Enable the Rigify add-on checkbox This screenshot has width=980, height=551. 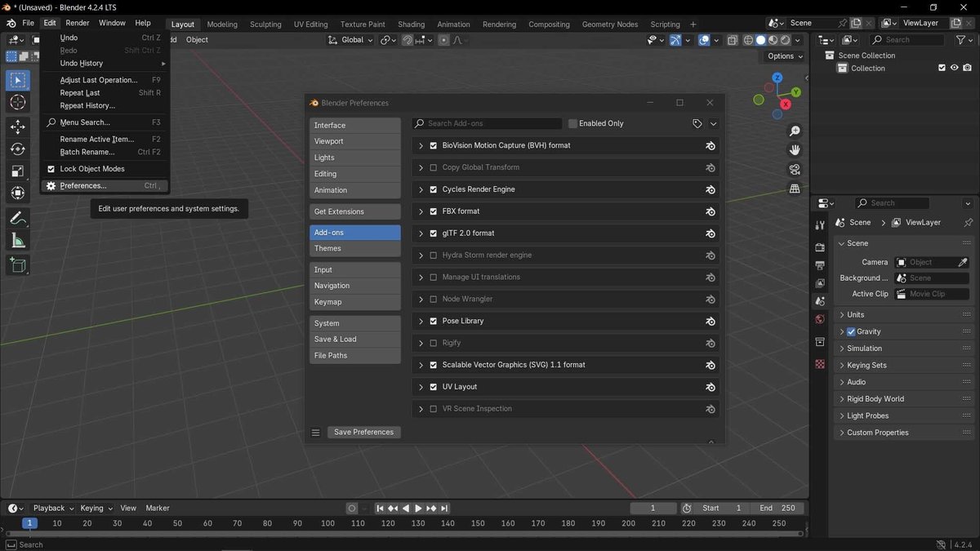click(x=433, y=343)
